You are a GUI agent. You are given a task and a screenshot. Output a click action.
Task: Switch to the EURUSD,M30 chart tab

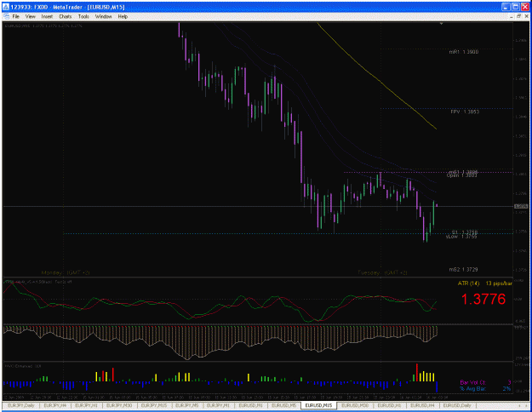pos(355,405)
